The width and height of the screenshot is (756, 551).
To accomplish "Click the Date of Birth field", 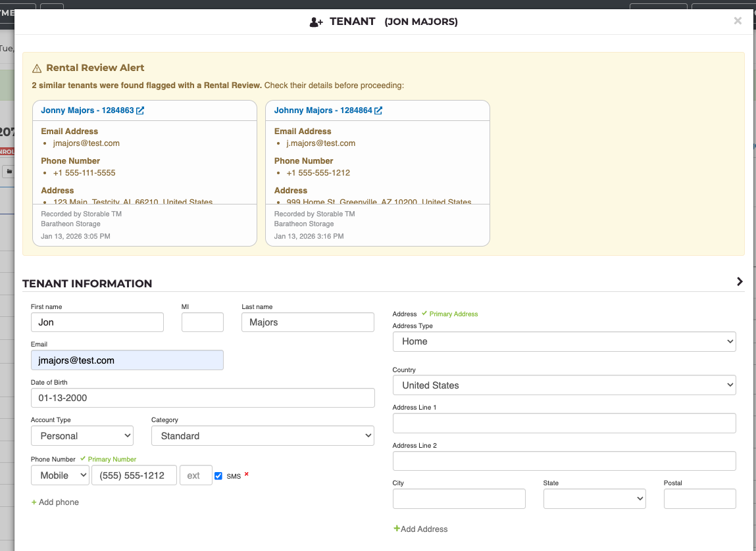I will tap(203, 398).
